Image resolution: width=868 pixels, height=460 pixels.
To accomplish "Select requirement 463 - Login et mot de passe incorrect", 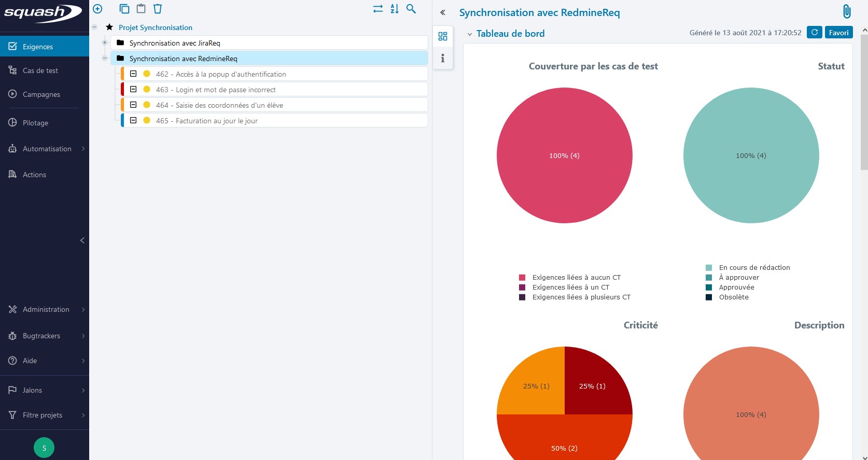I will (x=274, y=89).
